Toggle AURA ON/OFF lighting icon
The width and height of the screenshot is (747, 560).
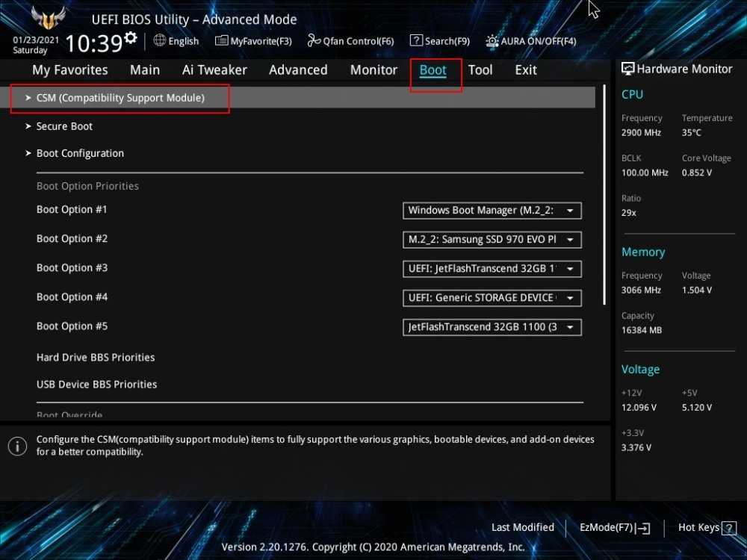tap(492, 41)
